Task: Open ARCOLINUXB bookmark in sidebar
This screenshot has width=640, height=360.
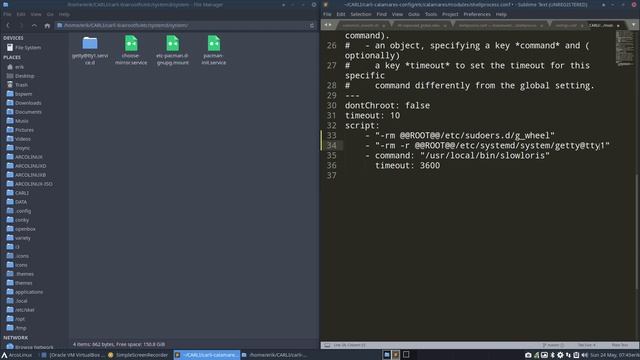Action: pyautogui.click(x=26, y=175)
